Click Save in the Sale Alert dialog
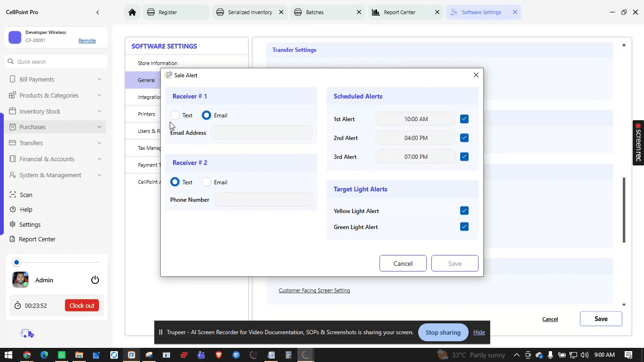 tap(455, 263)
